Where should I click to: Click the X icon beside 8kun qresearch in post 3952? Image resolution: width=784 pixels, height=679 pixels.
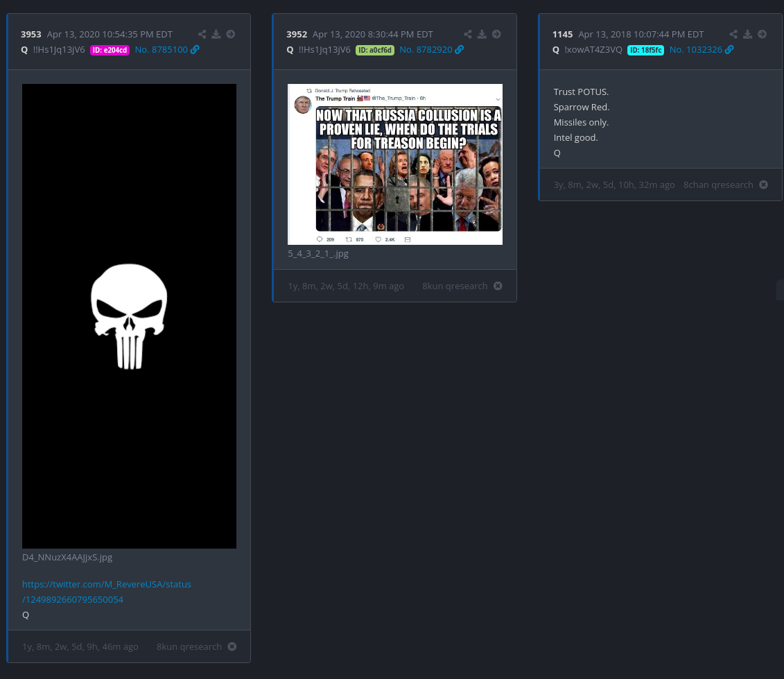498,286
